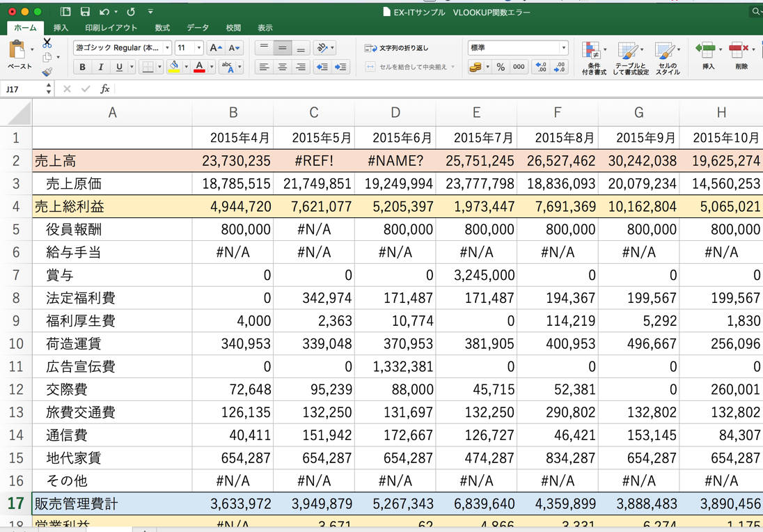Align text left

pos(264,67)
